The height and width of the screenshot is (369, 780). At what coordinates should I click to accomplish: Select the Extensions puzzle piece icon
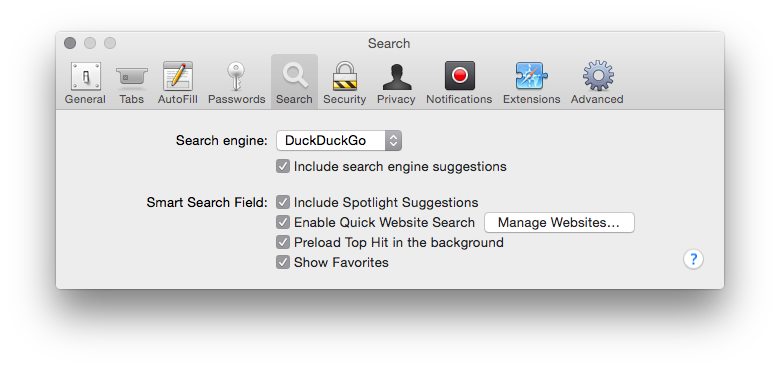(531, 76)
